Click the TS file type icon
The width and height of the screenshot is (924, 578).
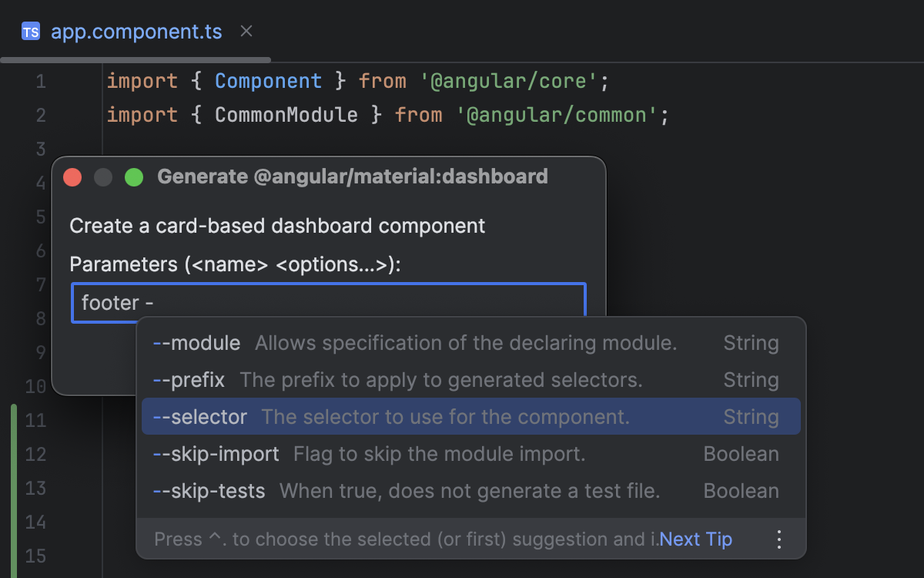[29, 31]
